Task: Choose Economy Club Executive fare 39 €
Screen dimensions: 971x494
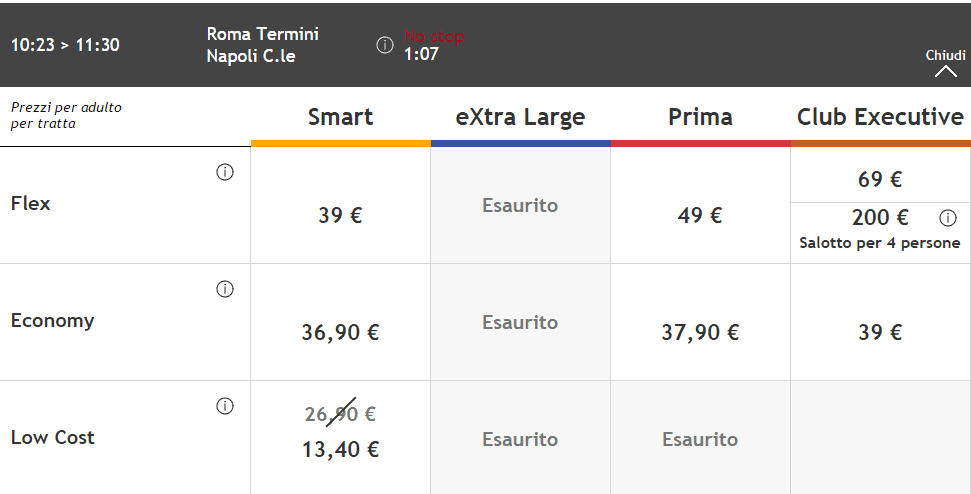Action: coord(880,323)
